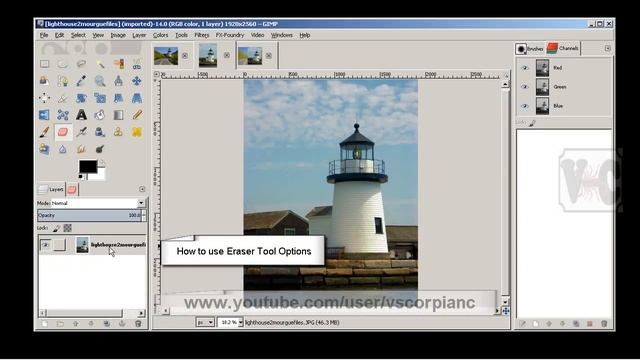
Task: Toggle visibility of the Red channel
Action: coord(525,68)
